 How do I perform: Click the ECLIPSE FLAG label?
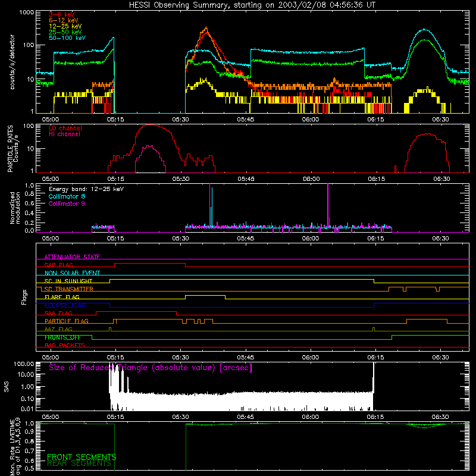pos(65,305)
